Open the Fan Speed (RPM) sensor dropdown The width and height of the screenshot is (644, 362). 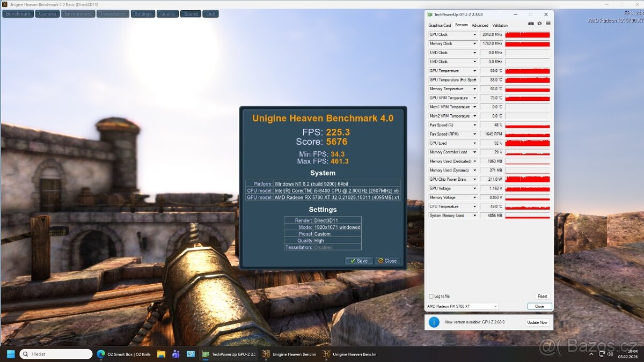475,134
